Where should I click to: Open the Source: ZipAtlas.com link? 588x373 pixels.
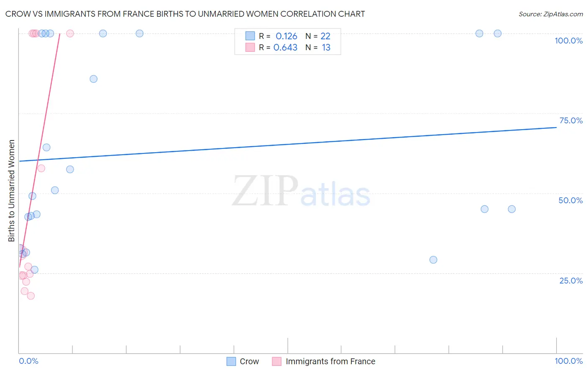[551, 14]
